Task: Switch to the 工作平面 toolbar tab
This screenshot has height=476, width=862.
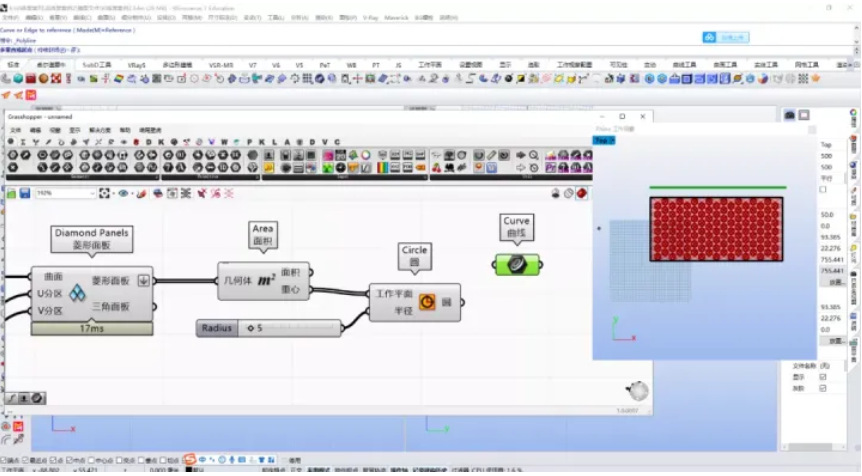Action: (430, 65)
